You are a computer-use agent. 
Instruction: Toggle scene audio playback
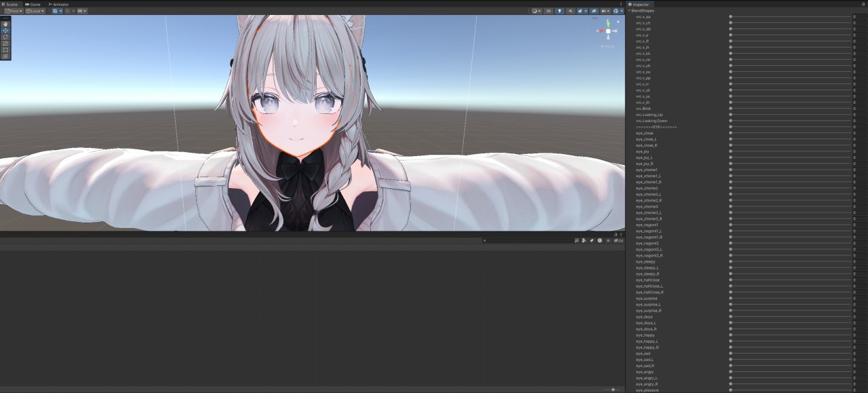pyautogui.click(x=570, y=11)
